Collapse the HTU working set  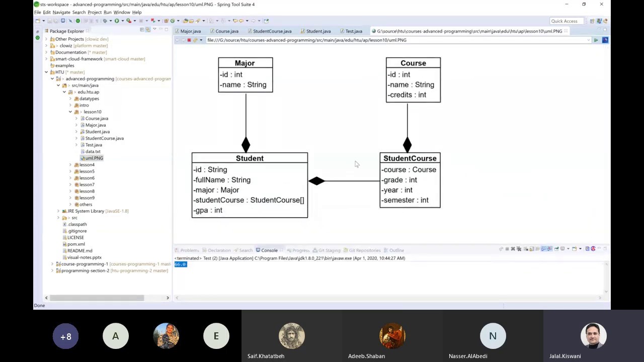[46, 72]
